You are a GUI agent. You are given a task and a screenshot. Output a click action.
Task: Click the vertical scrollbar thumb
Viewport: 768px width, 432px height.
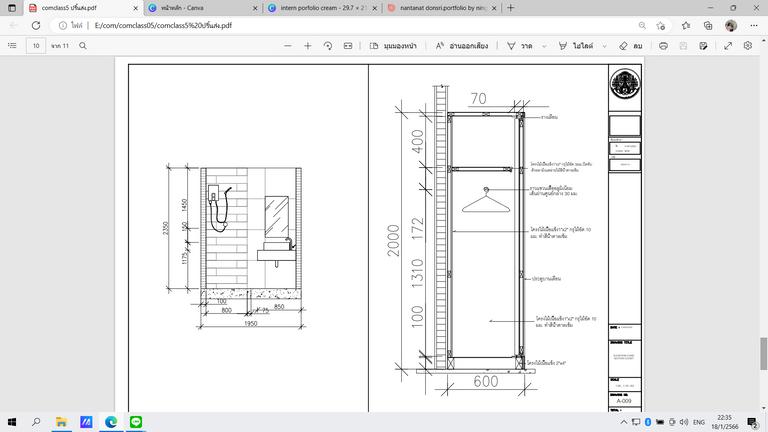pos(764,354)
